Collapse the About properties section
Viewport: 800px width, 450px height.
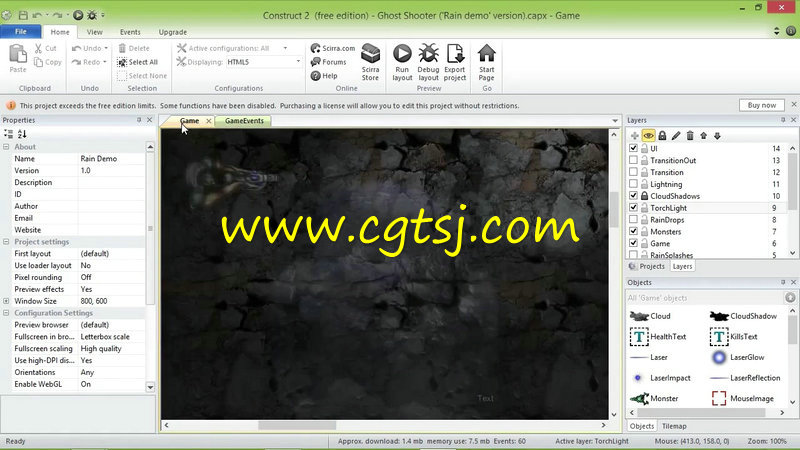[6, 146]
